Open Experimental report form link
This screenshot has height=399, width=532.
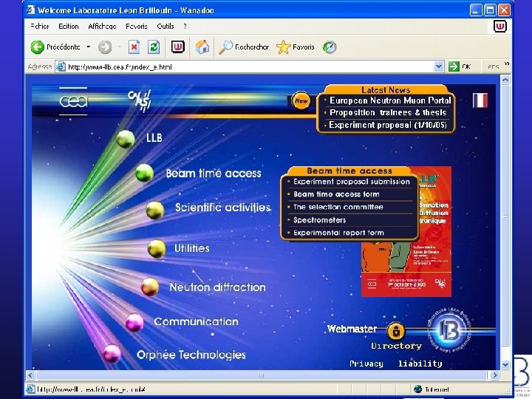pos(338,233)
